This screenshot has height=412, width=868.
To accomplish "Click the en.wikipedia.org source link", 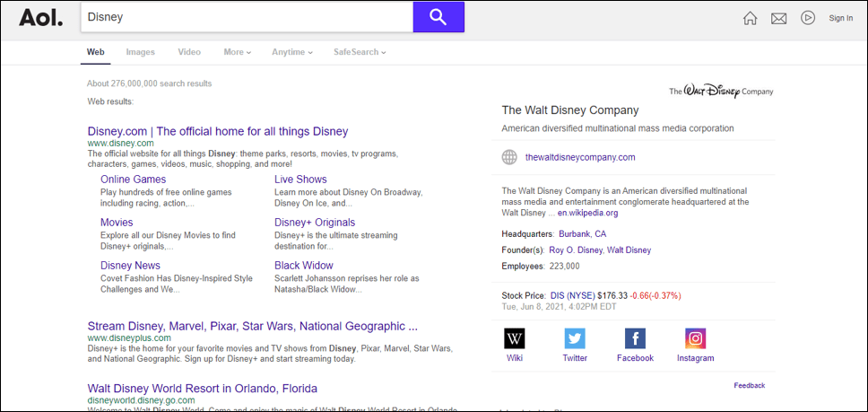I will [588, 213].
